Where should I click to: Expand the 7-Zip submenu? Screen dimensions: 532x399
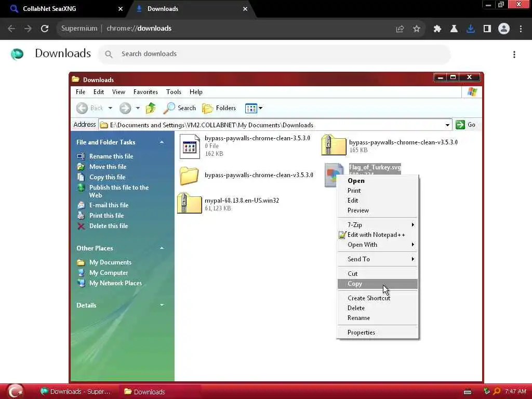point(377,225)
